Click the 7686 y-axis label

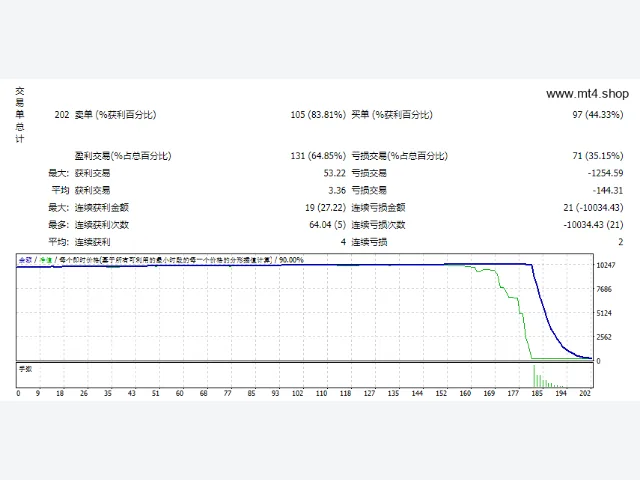tap(604, 289)
